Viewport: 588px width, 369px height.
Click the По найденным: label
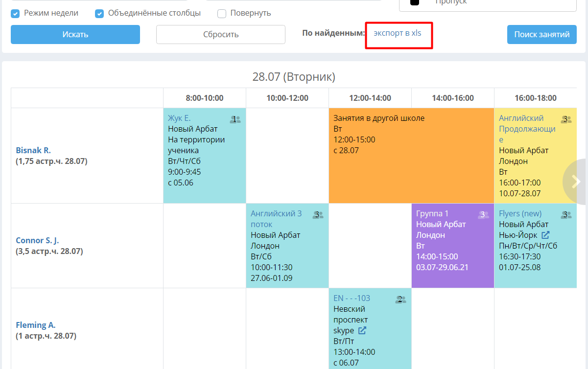tap(334, 33)
